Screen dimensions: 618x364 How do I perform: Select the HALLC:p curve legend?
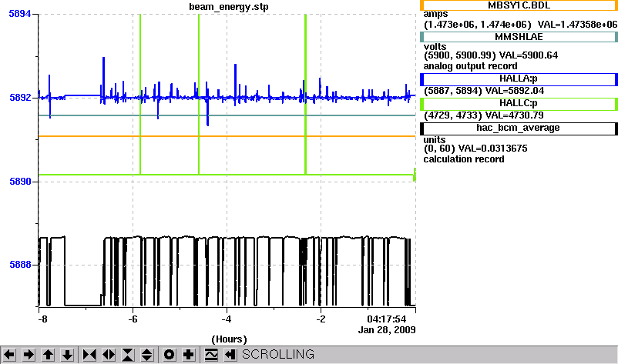519,104
